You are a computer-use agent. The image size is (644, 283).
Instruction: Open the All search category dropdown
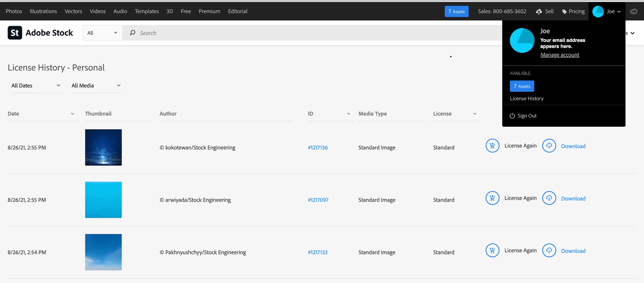point(102,33)
